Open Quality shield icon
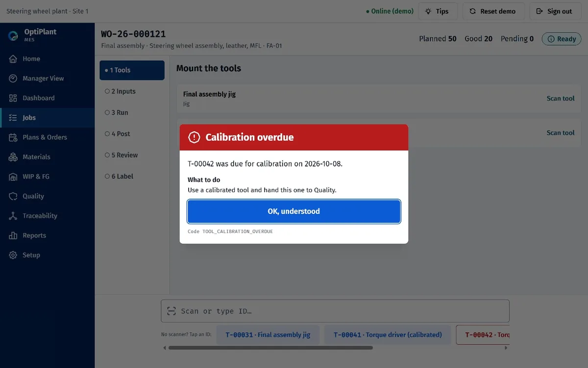The width and height of the screenshot is (588, 368). pos(13,196)
